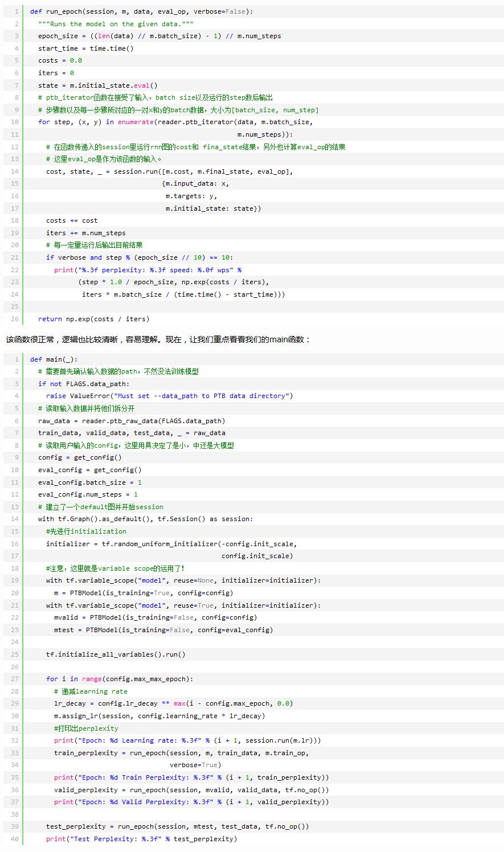This screenshot has height=852, width=504.
Task: Click the 'def run_epoch(session, m, data, eval_op' line
Action: point(142,11)
